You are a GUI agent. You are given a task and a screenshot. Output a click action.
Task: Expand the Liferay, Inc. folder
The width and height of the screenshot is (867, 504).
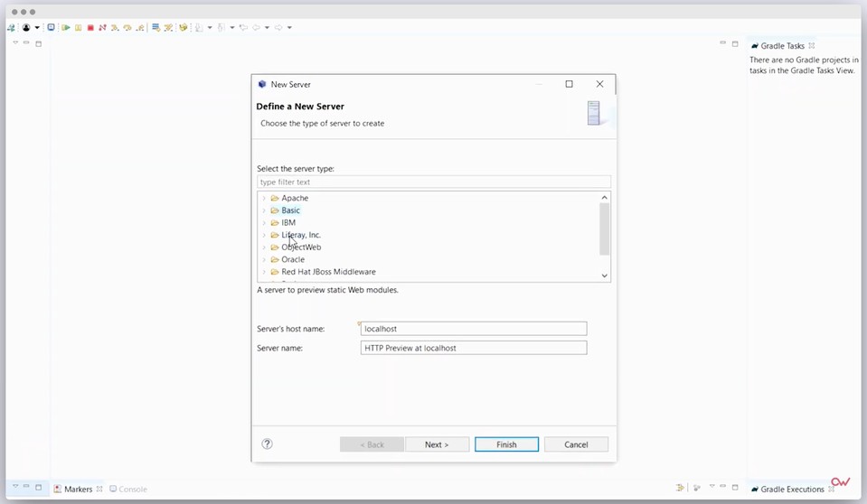264,235
